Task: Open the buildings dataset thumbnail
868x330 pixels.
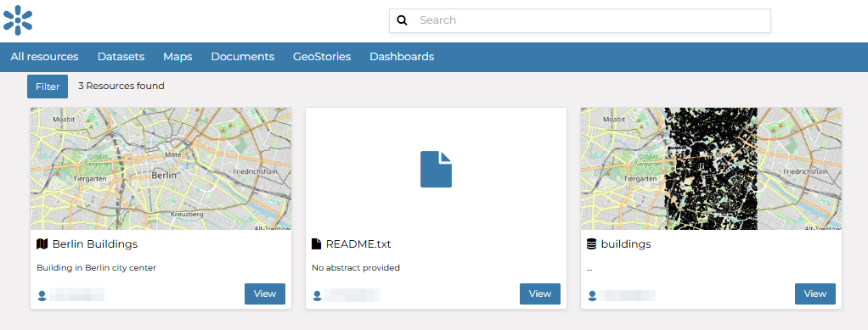Action: click(x=712, y=169)
